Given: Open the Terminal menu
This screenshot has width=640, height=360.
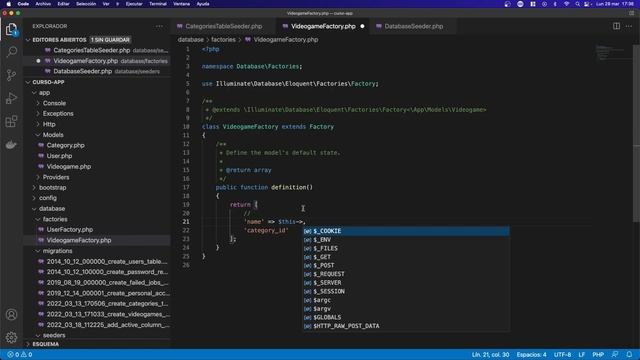Looking at the screenshot, I should click(158, 4).
